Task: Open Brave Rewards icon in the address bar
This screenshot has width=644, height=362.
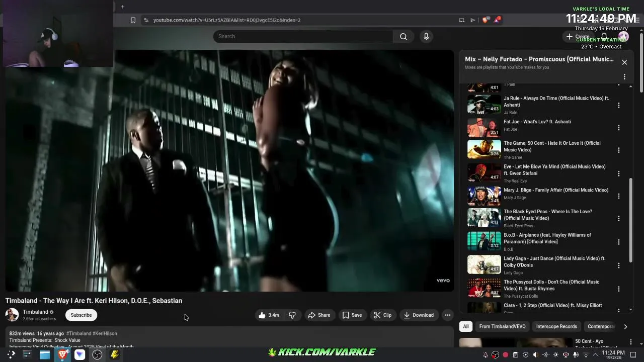Action: tap(497, 20)
